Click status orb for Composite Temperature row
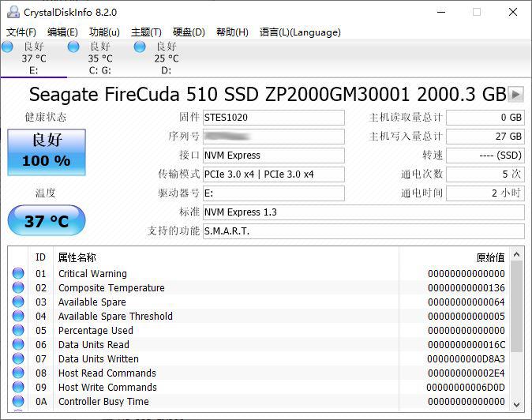This screenshot has width=532, height=420. pos(18,287)
